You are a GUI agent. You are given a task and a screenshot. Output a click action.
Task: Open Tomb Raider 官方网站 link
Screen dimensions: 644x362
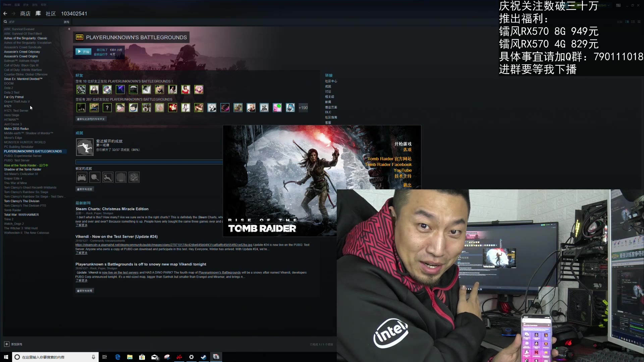(x=389, y=159)
